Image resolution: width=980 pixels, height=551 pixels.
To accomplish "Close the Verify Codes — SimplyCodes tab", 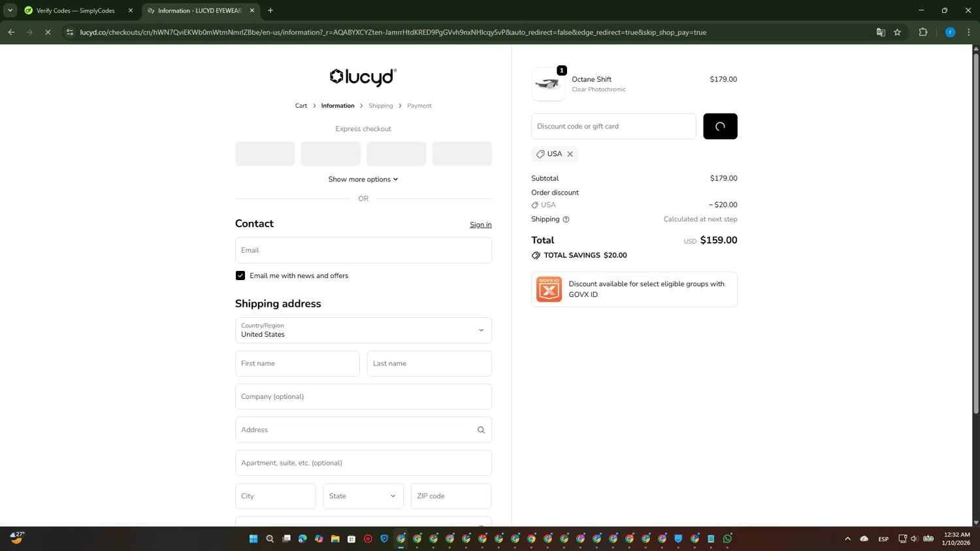I will 131,10.
